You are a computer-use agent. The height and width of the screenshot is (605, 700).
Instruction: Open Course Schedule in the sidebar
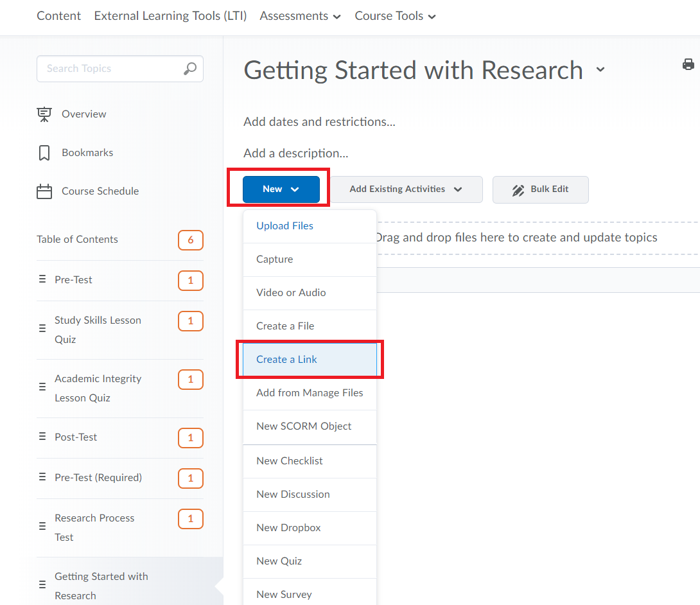100,191
